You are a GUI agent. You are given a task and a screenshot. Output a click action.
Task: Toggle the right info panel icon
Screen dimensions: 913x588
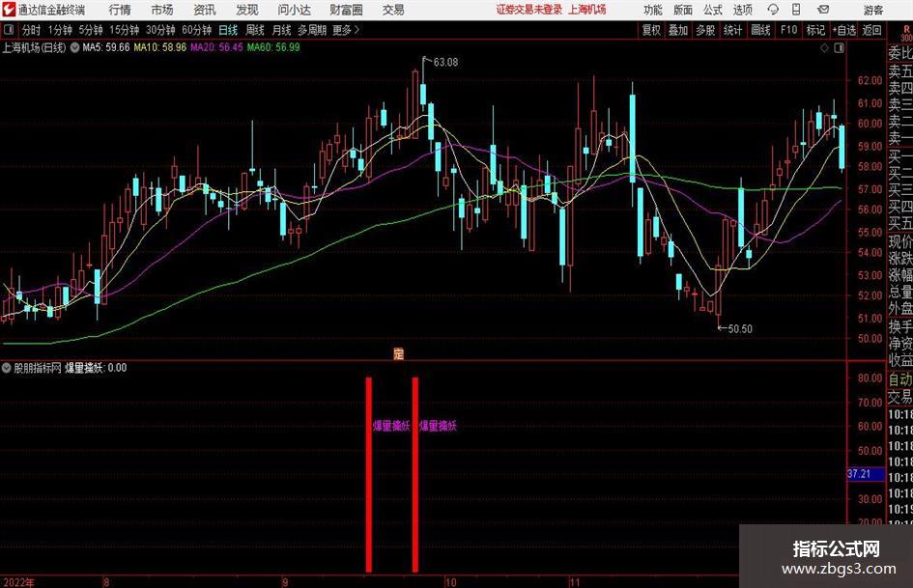tap(839, 47)
